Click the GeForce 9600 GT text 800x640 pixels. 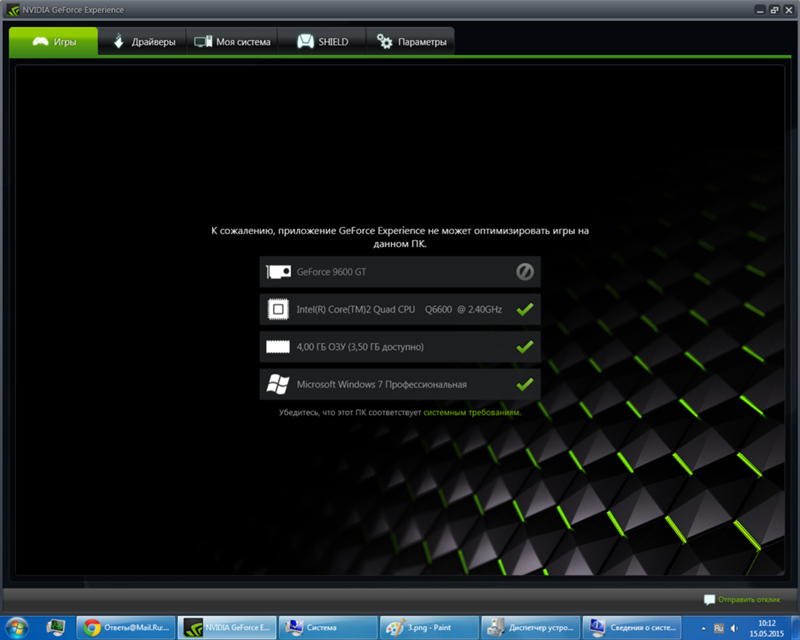click(331, 272)
